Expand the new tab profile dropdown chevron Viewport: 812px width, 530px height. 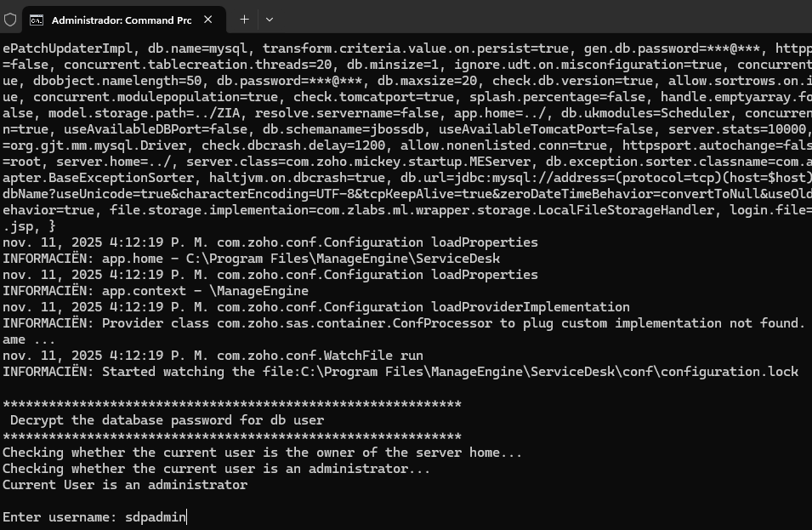(x=270, y=20)
